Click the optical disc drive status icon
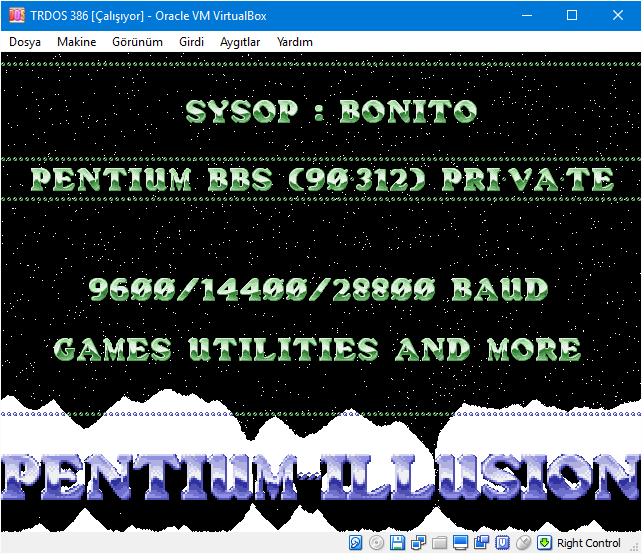642x554 pixels. click(376, 543)
